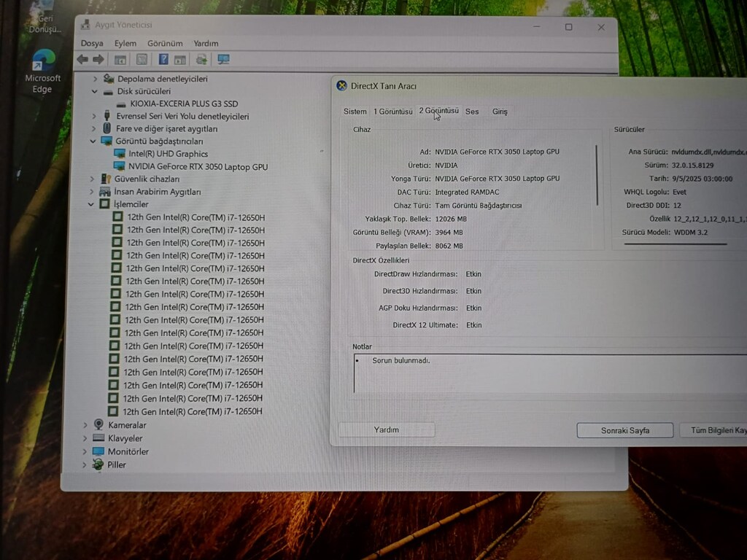Open the Eylem menu

point(125,43)
